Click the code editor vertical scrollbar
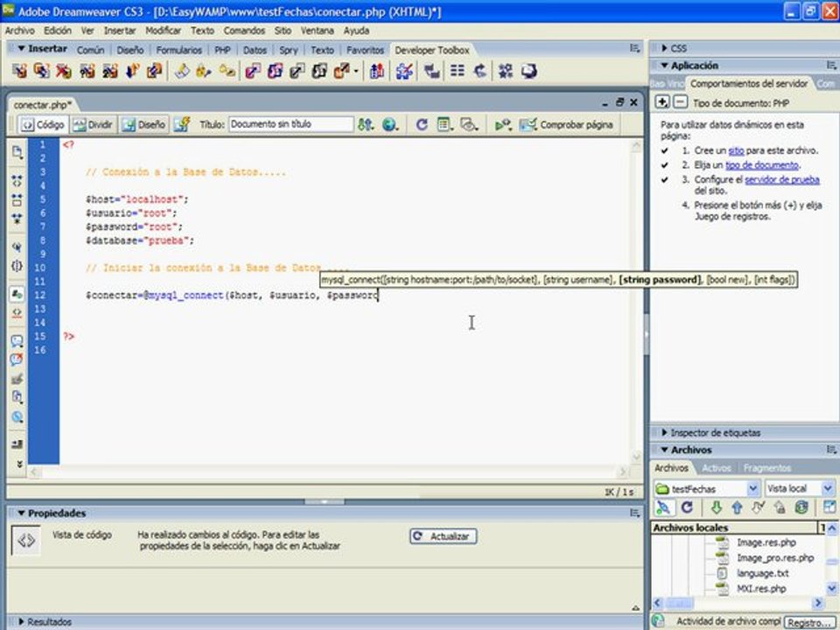Viewport: 840px width, 630px height. pos(636,302)
